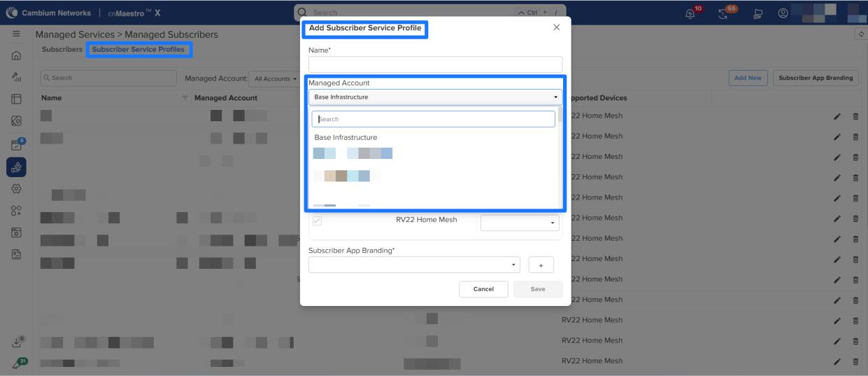Open the dropdown next to RV22 Home Mesh
Screen dimensions: 868x376
[520, 223]
